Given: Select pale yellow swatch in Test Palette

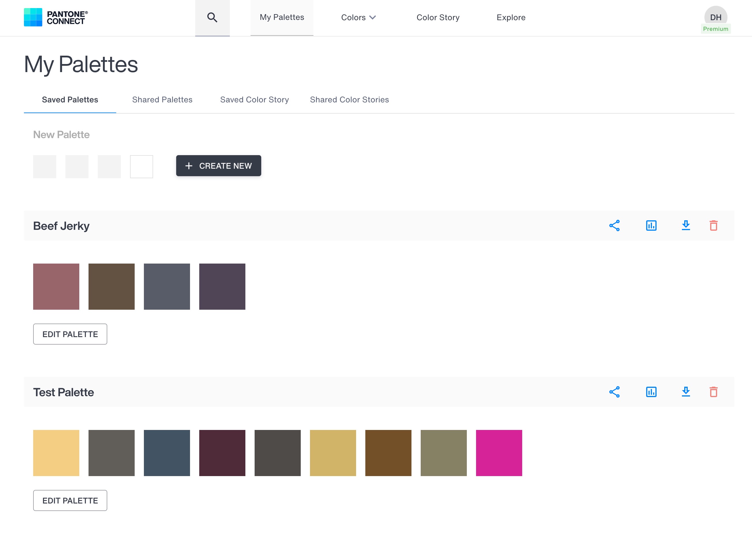Looking at the screenshot, I should click(56, 453).
